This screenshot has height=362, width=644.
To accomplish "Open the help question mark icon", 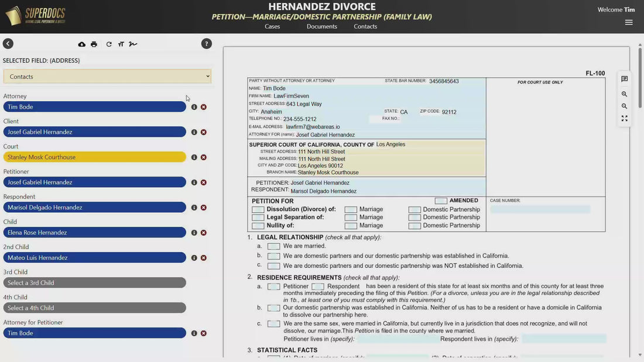I will (207, 43).
